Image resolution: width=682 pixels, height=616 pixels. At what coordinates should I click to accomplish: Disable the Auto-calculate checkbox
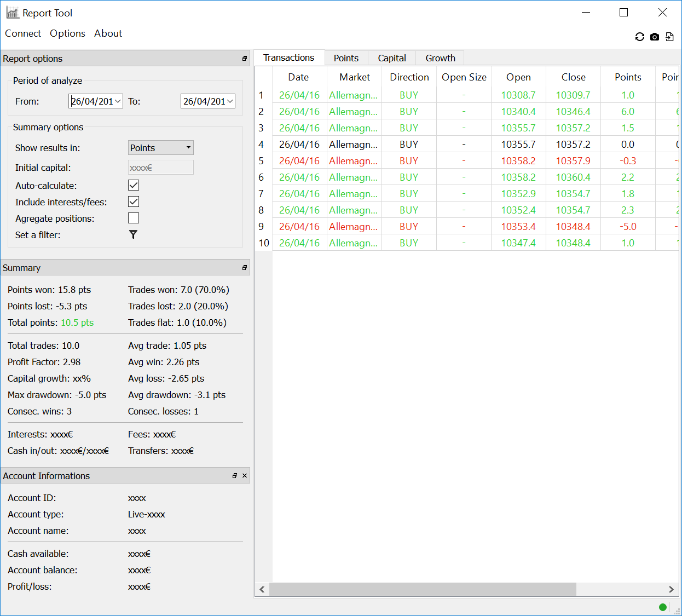[x=134, y=185]
